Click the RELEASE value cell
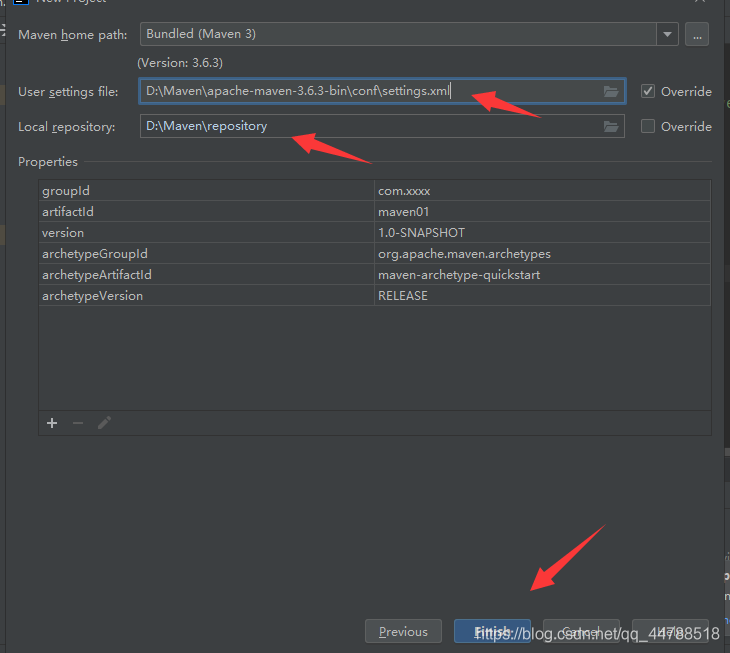The image size is (730, 653). coord(542,296)
